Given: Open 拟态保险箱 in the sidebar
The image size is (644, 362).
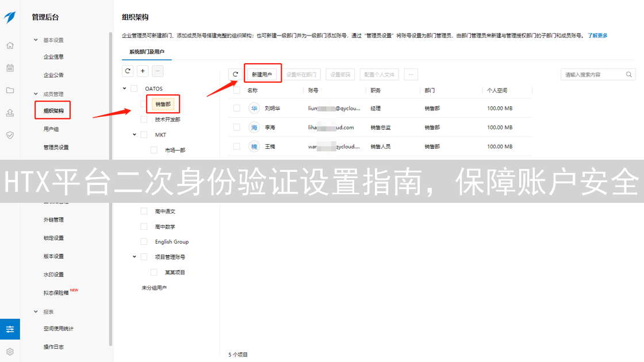Looking at the screenshot, I should [56, 293].
